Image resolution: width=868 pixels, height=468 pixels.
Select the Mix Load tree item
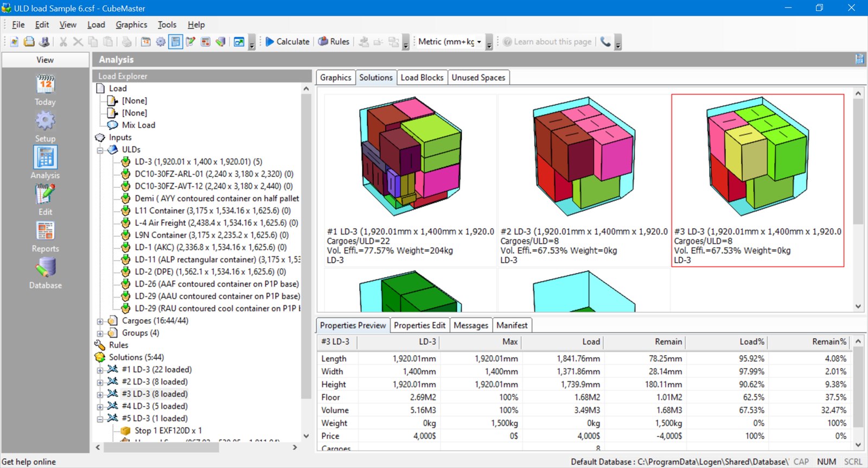(x=138, y=125)
